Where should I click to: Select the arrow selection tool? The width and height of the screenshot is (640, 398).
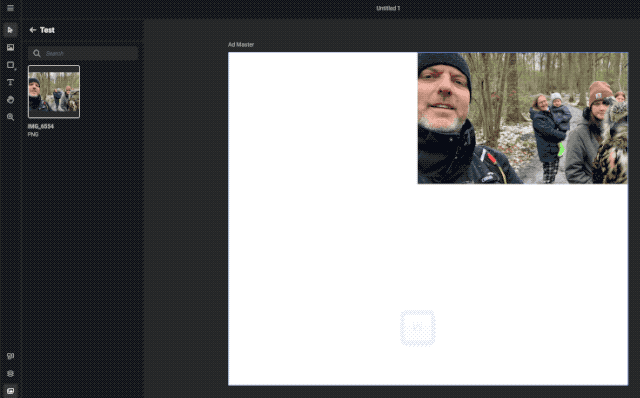click(x=10, y=30)
